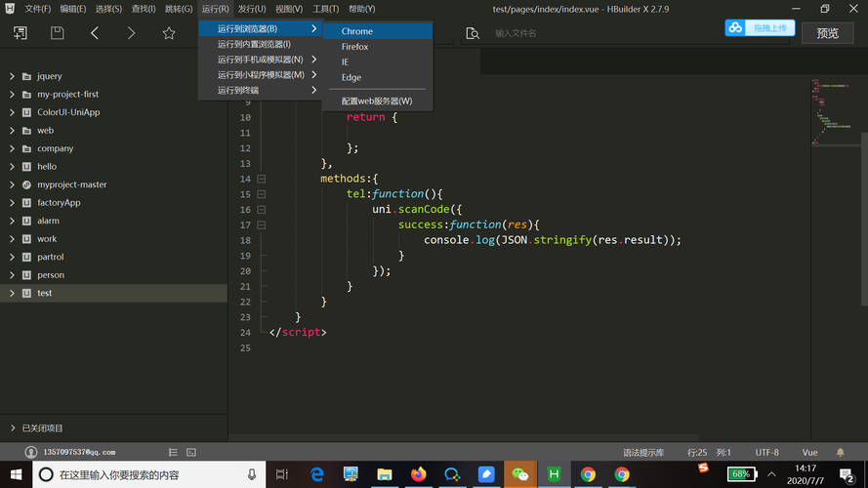Collapse the code fold at line 14

[261, 179]
